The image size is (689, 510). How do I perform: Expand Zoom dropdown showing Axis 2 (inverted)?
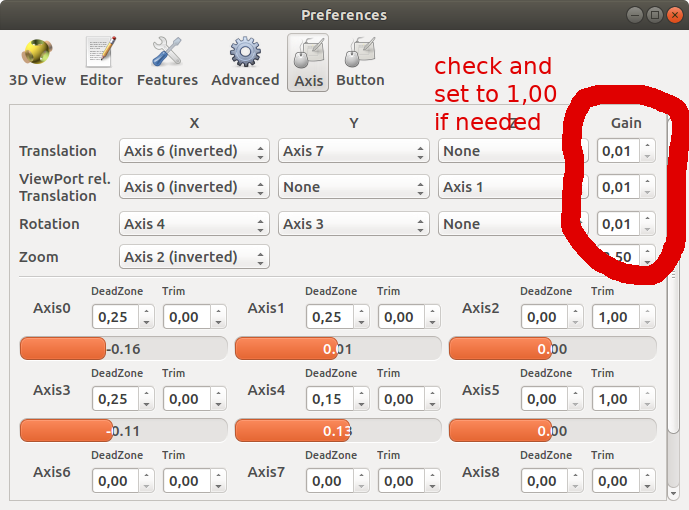point(194,257)
